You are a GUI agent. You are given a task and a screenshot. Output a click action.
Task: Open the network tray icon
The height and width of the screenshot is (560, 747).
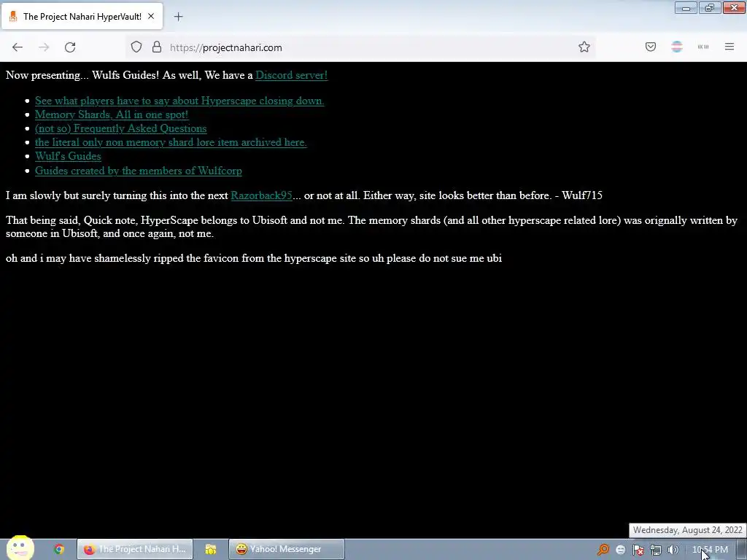pyautogui.click(x=656, y=550)
